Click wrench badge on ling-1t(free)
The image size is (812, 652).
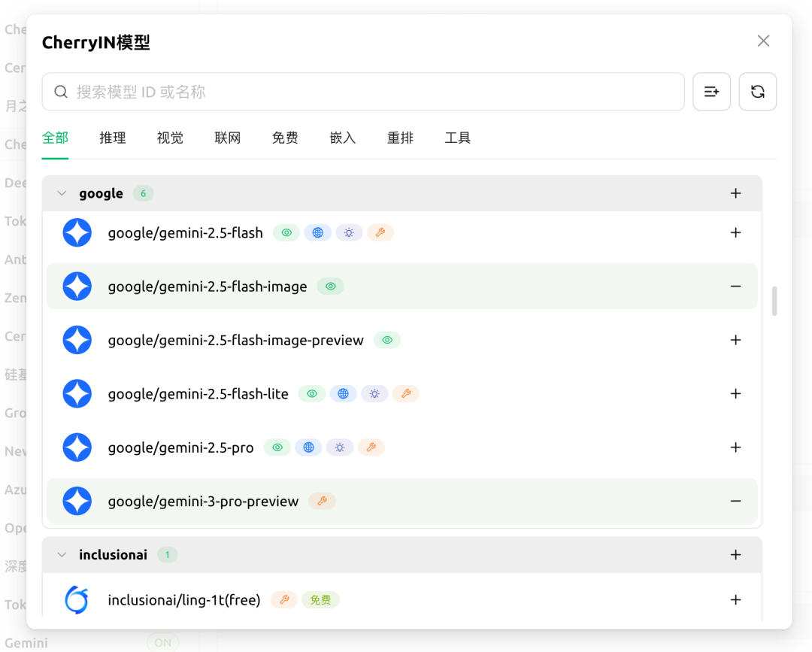pos(283,599)
